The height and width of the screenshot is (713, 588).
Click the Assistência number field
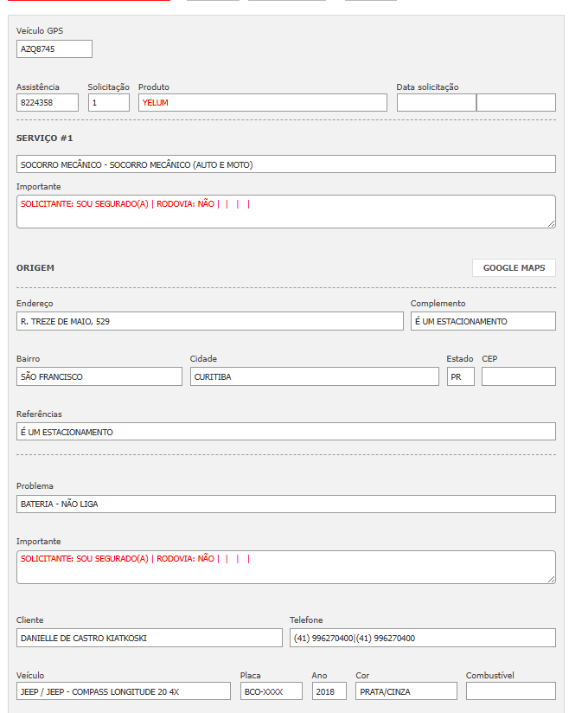pos(47,103)
